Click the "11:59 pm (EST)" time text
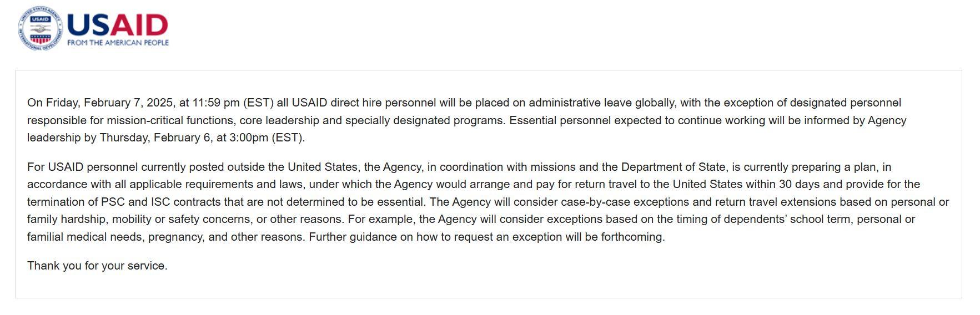 click(233, 103)
